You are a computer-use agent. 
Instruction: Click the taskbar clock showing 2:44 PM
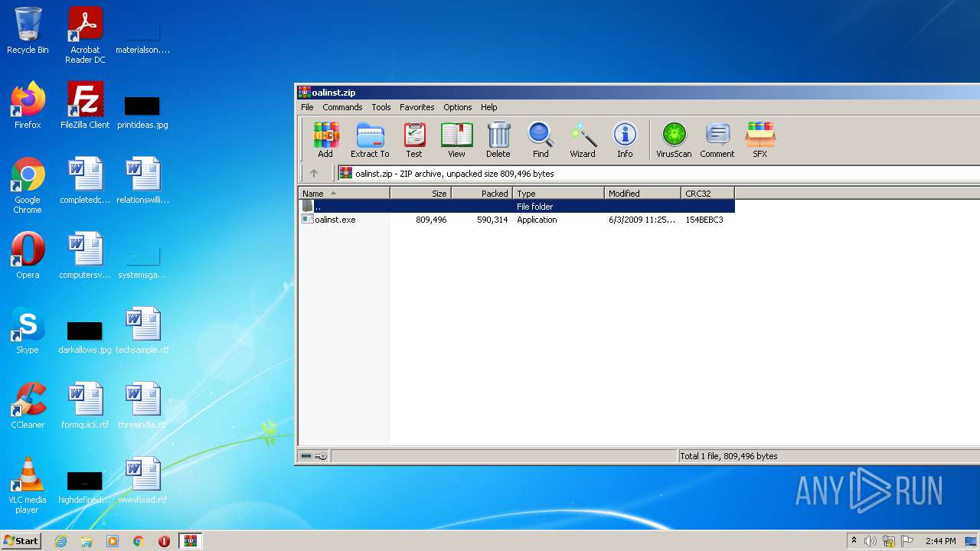click(x=940, y=541)
